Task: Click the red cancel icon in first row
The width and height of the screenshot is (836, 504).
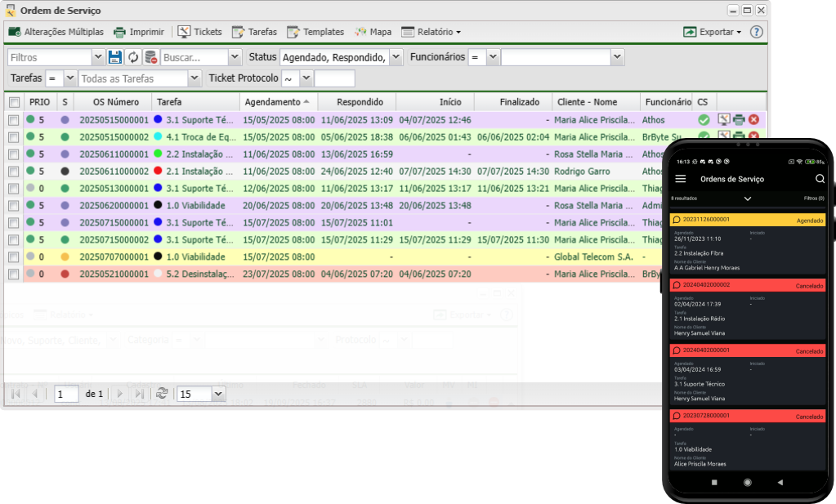Action: (x=753, y=119)
